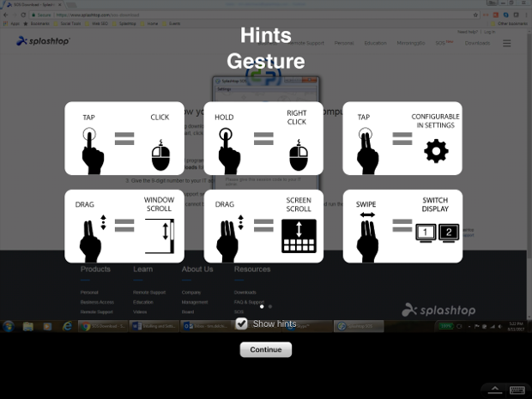532x399 pixels.
Task: Tap the one-finger Hold gesture hand icon
Action: point(226,149)
